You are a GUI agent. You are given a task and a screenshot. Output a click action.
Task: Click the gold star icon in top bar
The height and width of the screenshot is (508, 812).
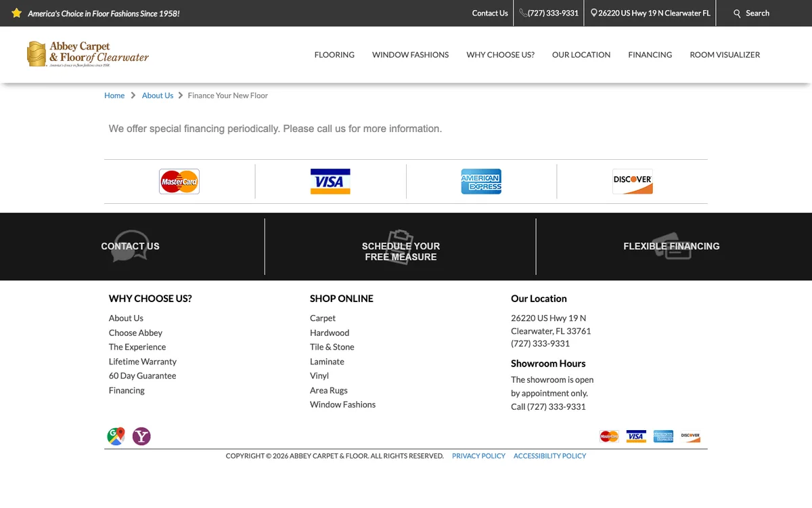pos(17,13)
